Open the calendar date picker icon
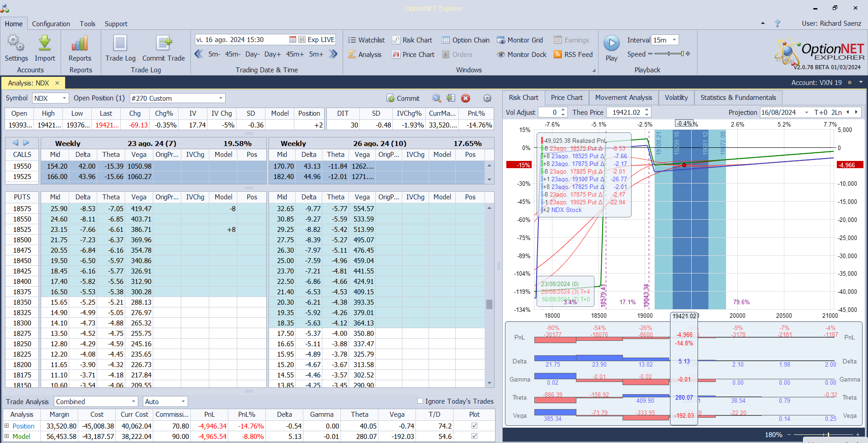The width and height of the screenshot is (868, 443). 292,40
